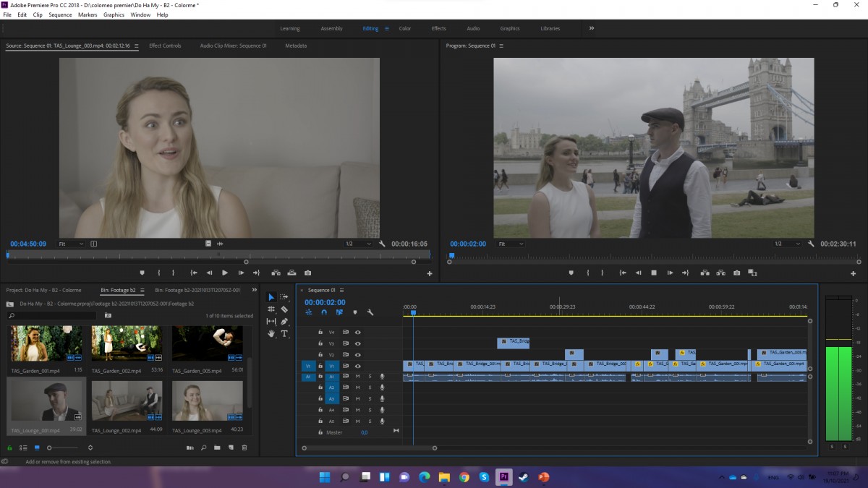Select the Razor tool

click(x=284, y=309)
